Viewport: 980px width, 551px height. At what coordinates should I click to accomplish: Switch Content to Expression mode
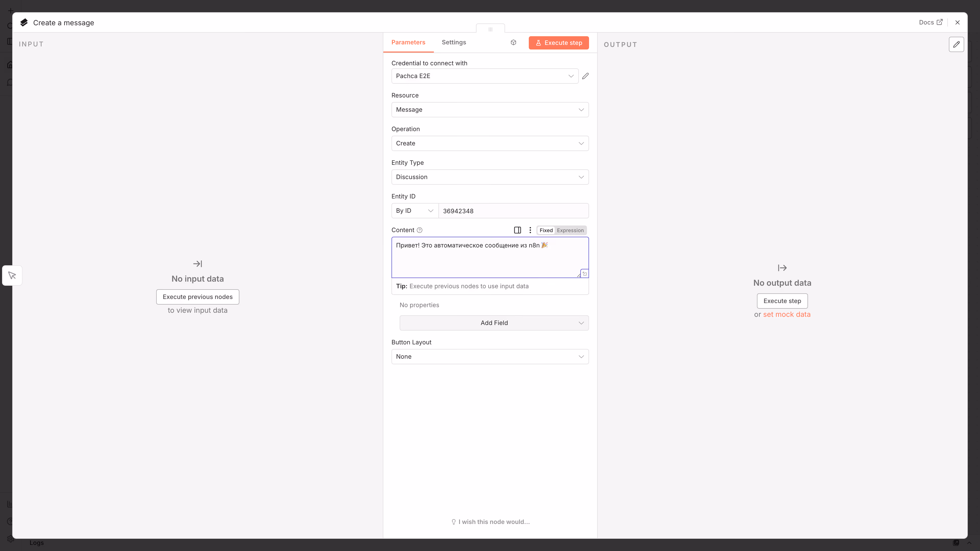[x=570, y=230]
